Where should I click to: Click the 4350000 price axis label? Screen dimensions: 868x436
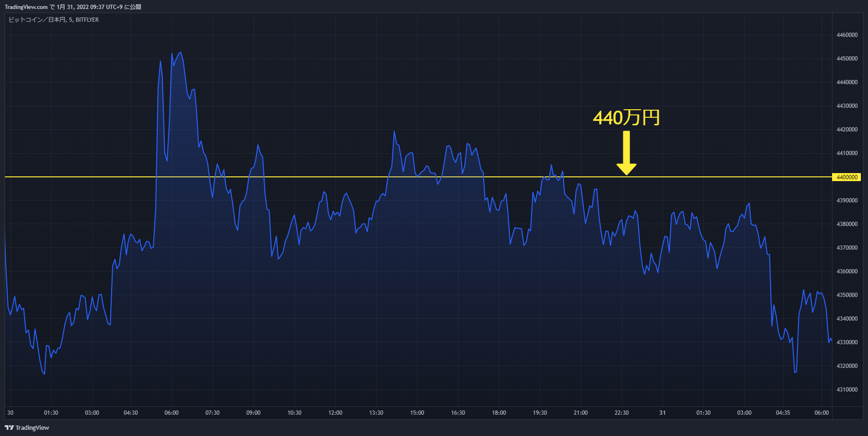847,295
